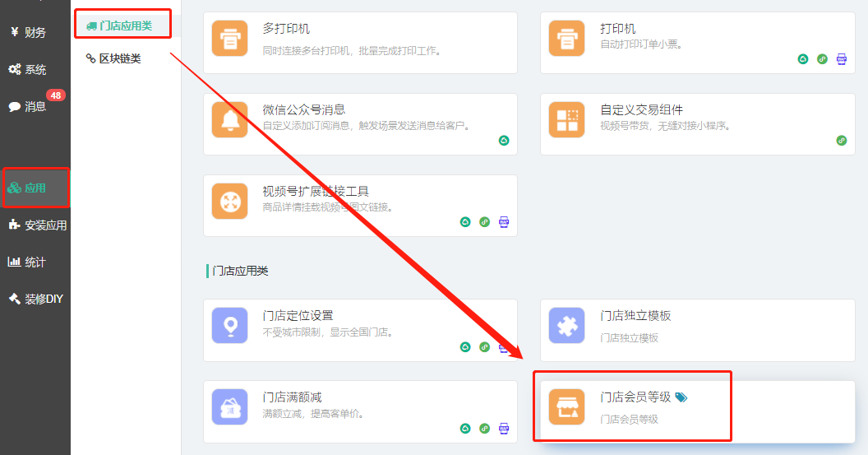Click the 48 unread messages badge
868x455 pixels.
point(55,95)
